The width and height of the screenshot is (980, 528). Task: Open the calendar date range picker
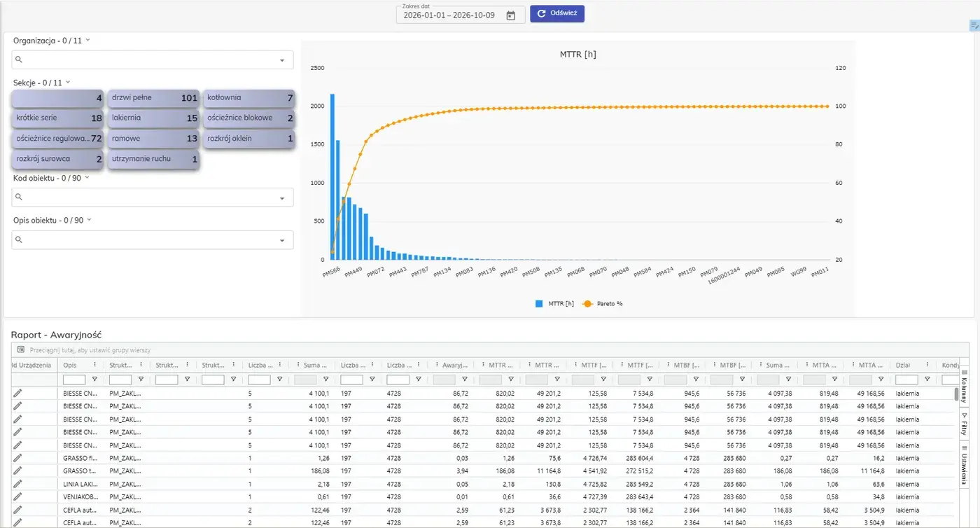click(x=511, y=15)
